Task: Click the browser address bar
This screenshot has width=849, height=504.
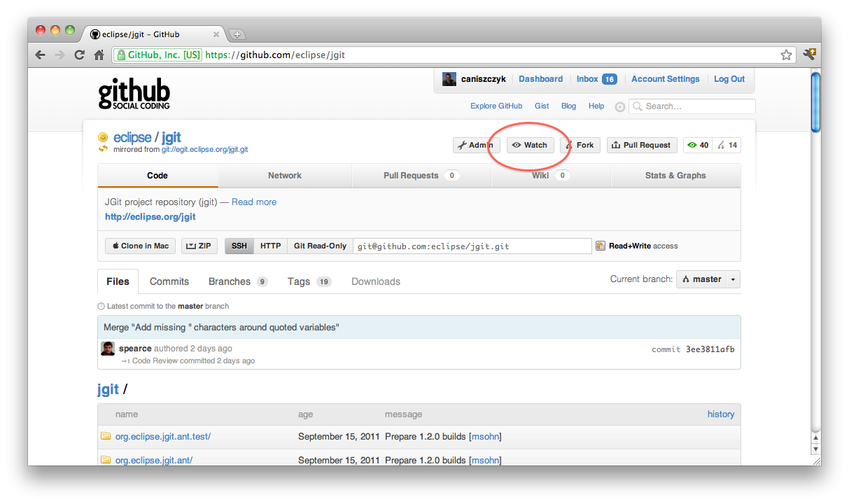Action: pos(454,55)
